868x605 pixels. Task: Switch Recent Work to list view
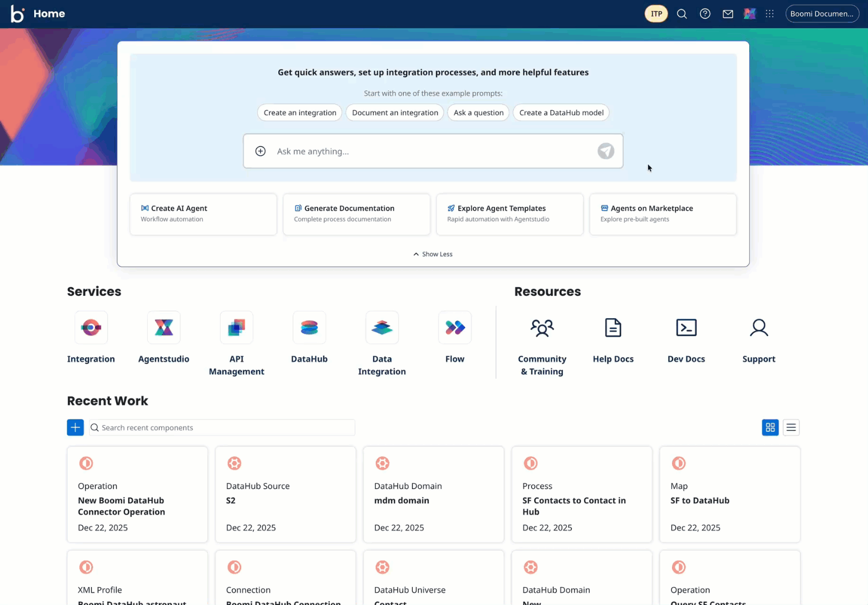click(x=791, y=427)
